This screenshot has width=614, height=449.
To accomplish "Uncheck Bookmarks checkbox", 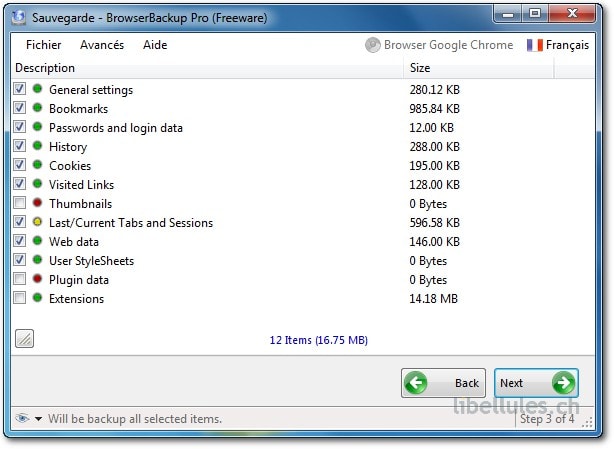I will point(20,108).
